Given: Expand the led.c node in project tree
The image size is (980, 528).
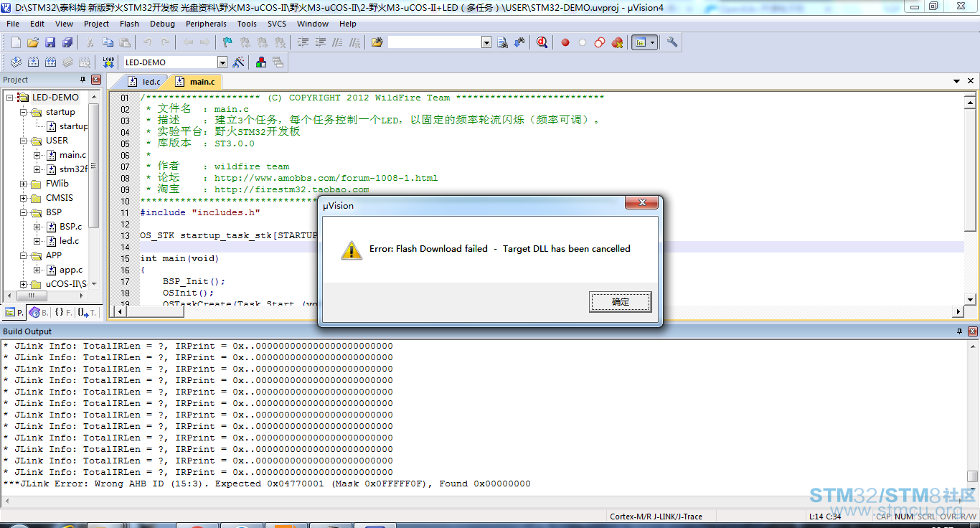Looking at the screenshot, I should [x=38, y=241].
